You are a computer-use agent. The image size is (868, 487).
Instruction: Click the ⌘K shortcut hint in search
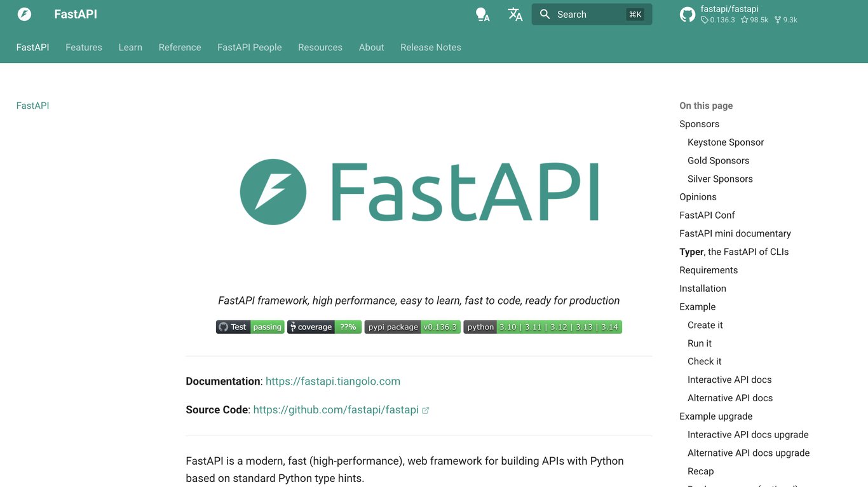[635, 15]
